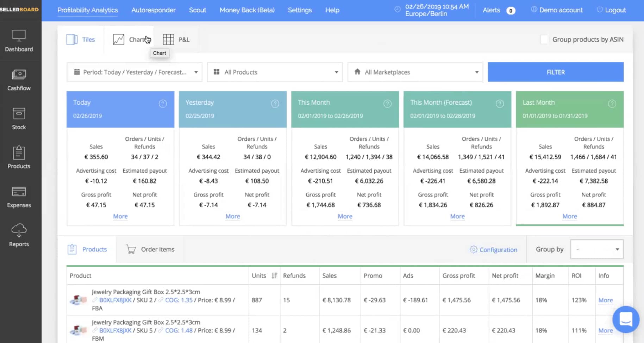Open the Products sidebar icon
The width and height of the screenshot is (644, 343).
tap(19, 152)
